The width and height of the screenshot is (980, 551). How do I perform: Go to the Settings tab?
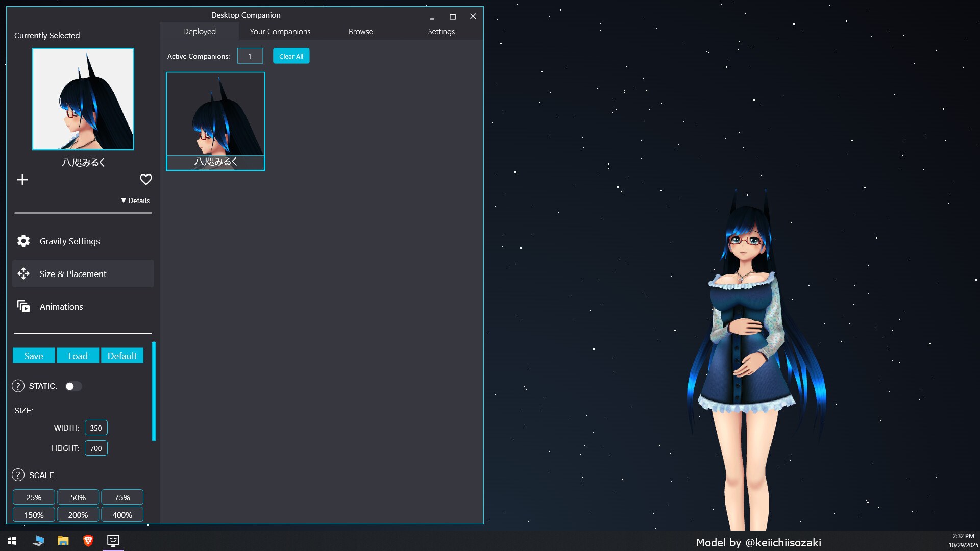click(x=441, y=31)
